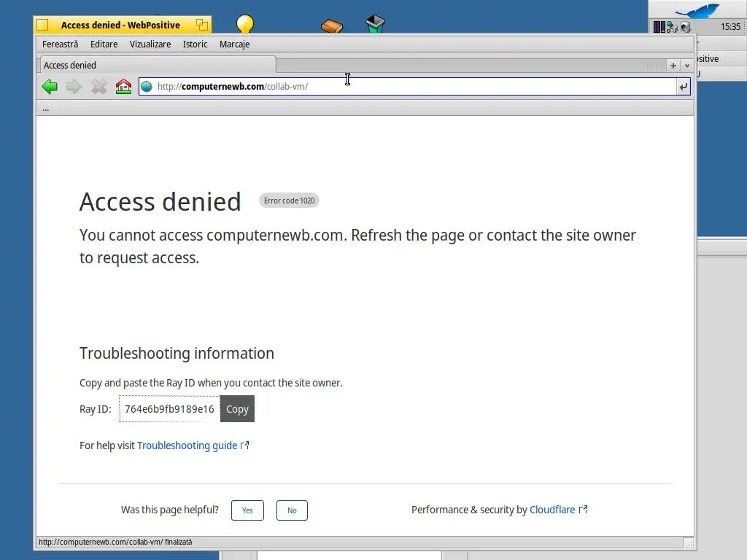This screenshot has height=560, width=747.
Task: Open the tab list dropdown arrow
Action: [x=687, y=66]
